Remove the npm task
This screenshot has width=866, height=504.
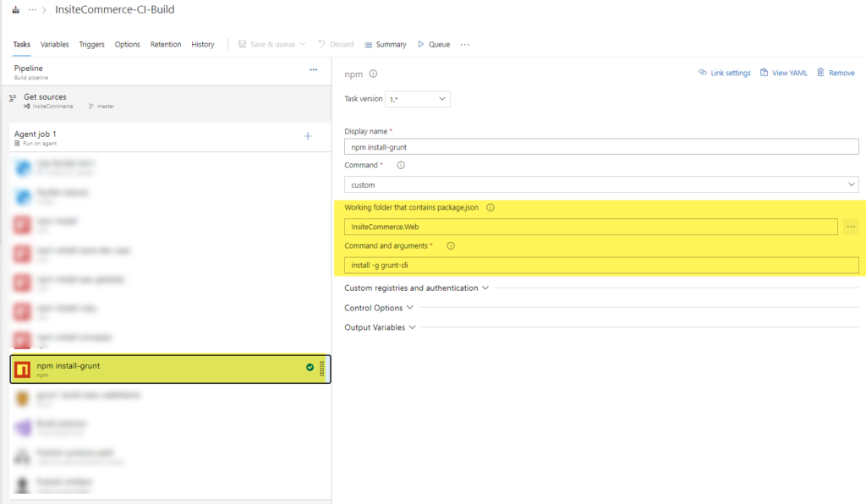836,73
